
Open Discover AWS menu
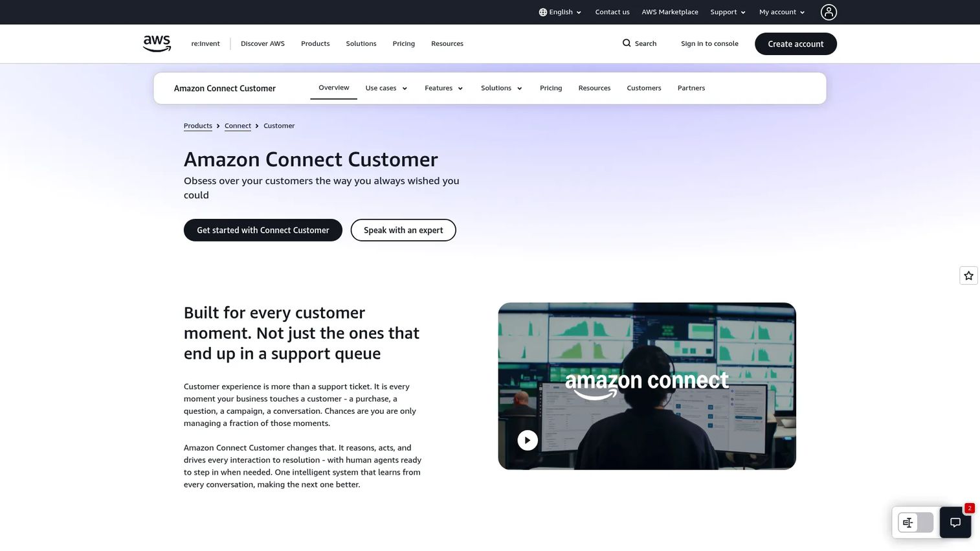pos(263,43)
